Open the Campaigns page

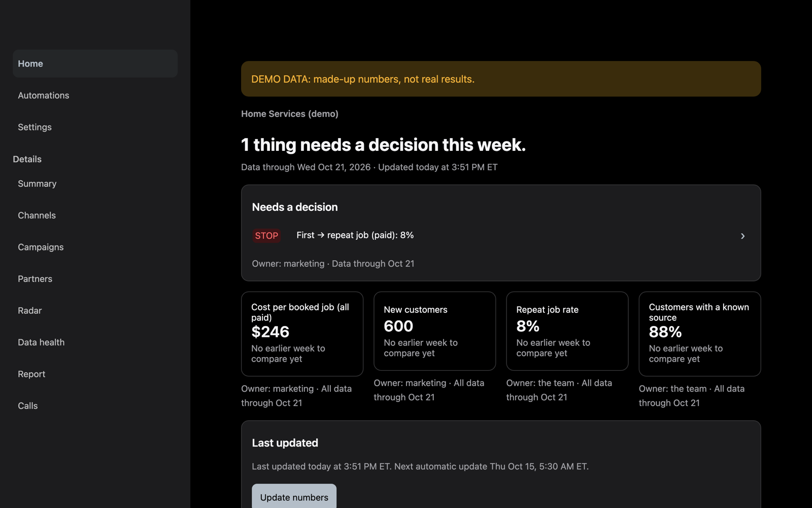tap(95, 247)
